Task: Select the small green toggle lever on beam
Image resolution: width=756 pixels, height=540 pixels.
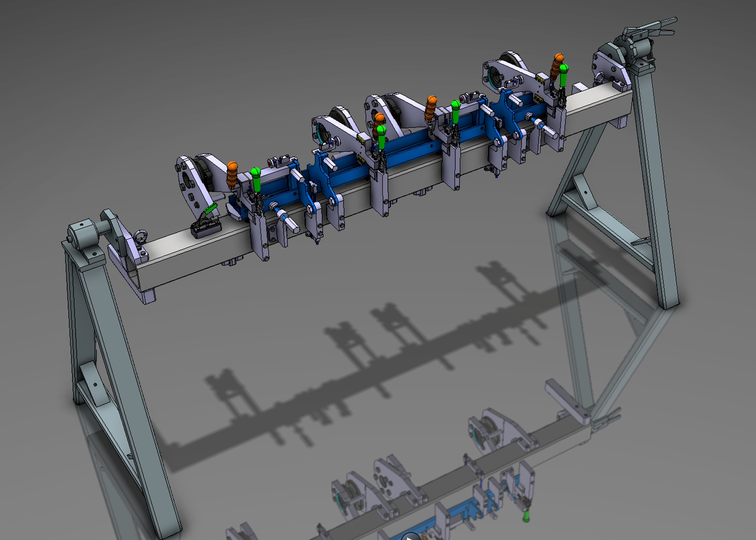Action: (210, 209)
